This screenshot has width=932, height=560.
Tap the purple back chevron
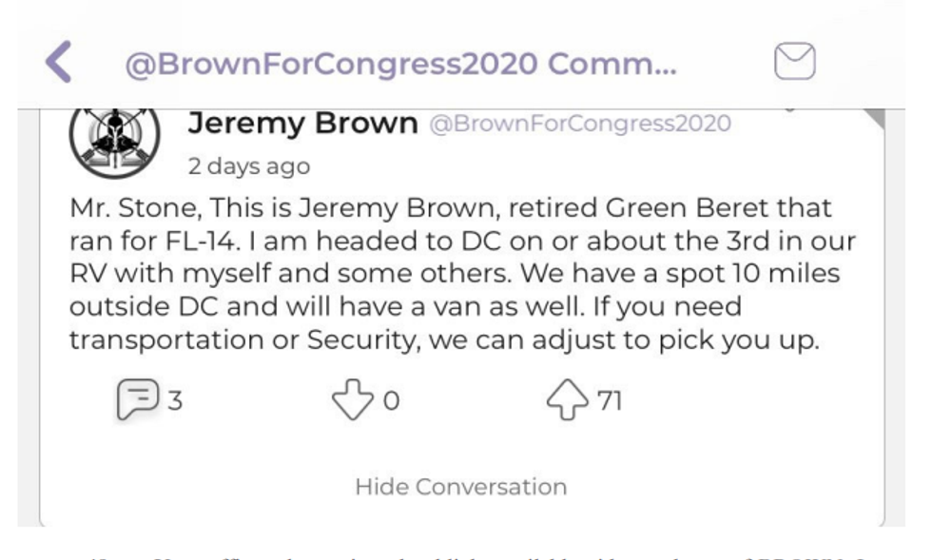click(59, 62)
